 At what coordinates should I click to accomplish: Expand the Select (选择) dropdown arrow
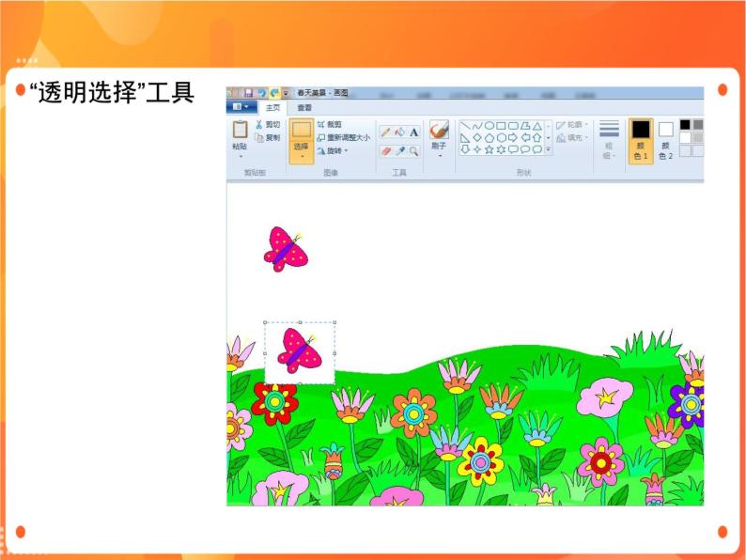point(301,156)
